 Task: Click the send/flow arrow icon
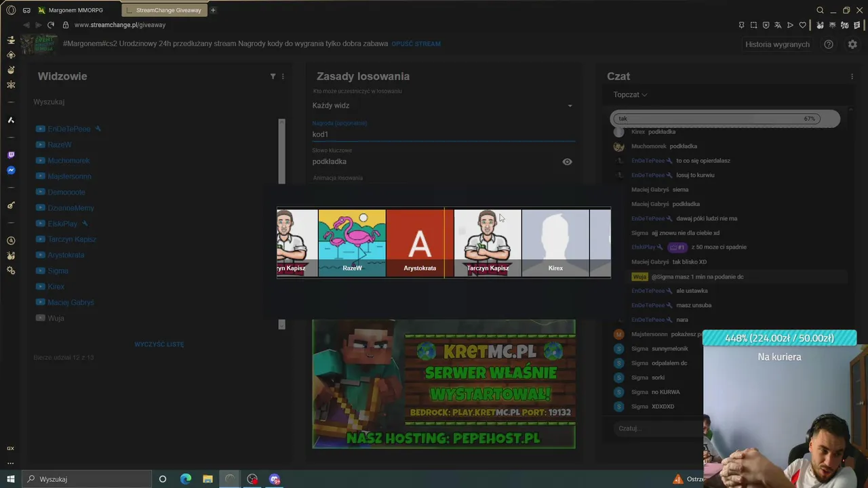pos(790,25)
